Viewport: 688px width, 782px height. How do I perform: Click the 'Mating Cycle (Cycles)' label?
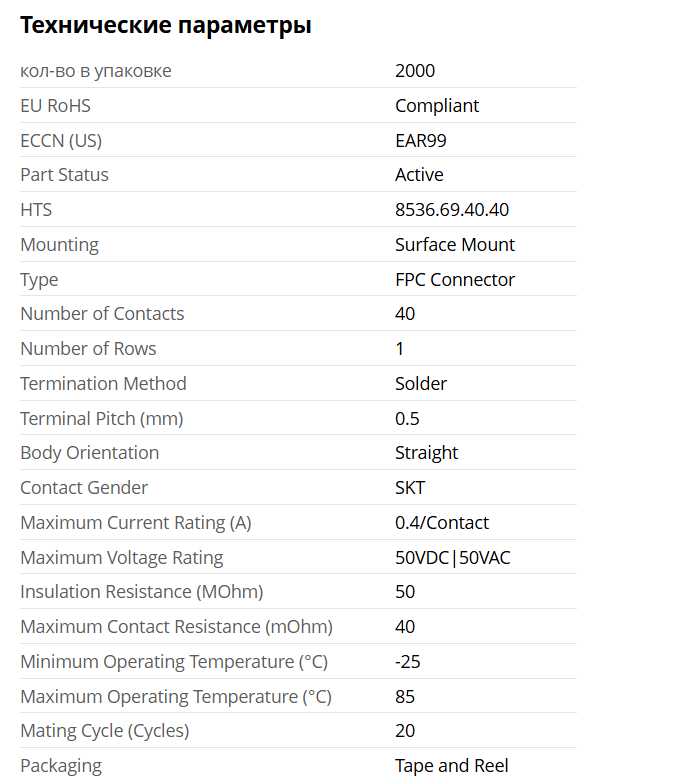tap(104, 731)
